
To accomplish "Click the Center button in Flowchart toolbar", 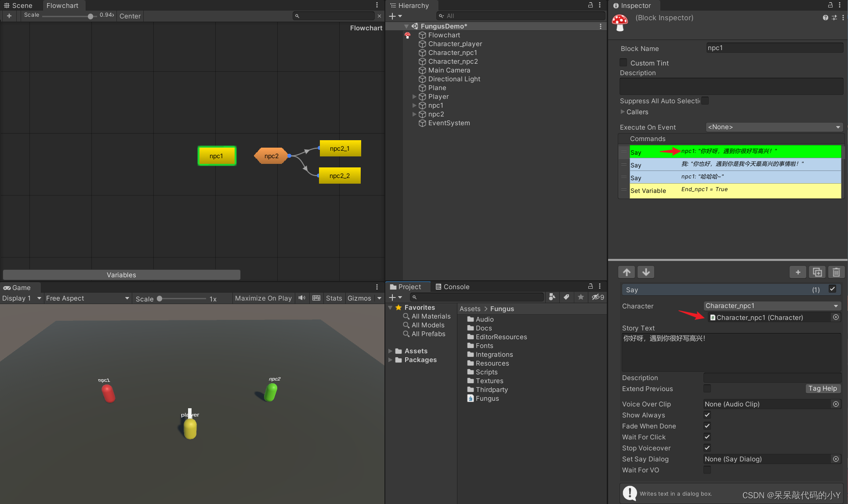I will coord(130,16).
